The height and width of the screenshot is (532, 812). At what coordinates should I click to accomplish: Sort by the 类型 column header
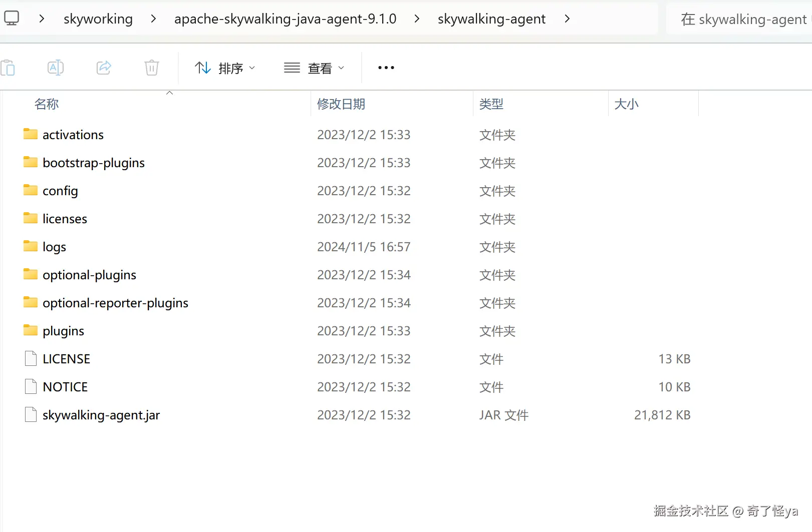coord(491,104)
